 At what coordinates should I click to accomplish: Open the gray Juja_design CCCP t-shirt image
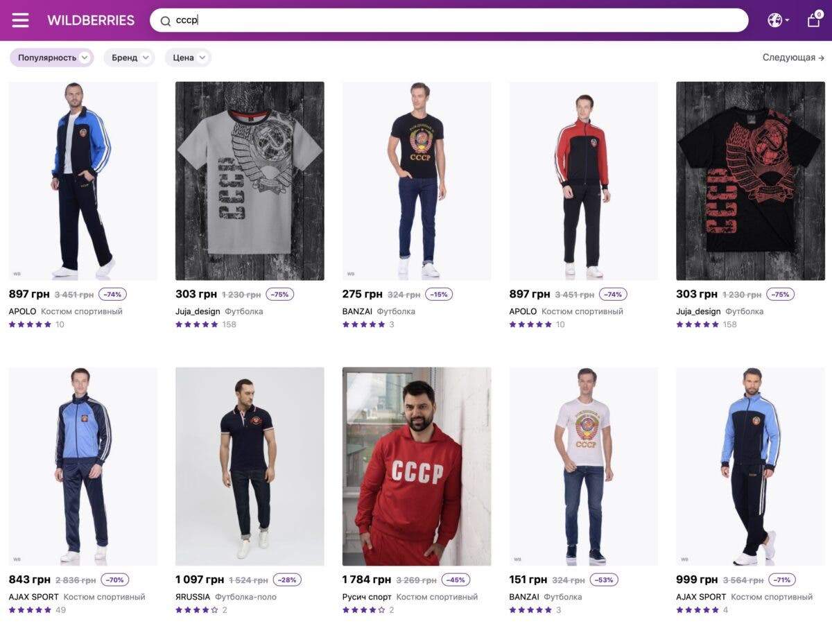[x=250, y=181]
